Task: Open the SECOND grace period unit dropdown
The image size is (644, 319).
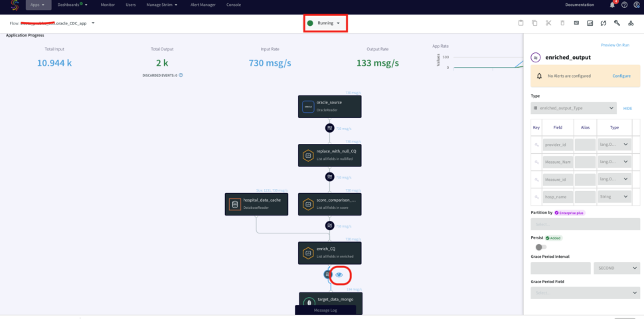Action: coord(617,268)
